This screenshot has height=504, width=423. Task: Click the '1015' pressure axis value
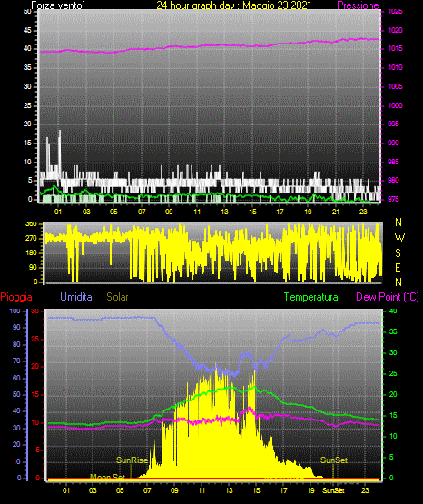pyautogui.click(x=395, y=48)
